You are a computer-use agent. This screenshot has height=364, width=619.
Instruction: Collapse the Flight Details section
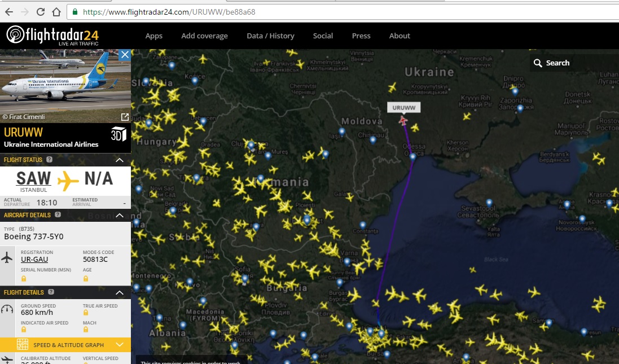tap(120, 292)
